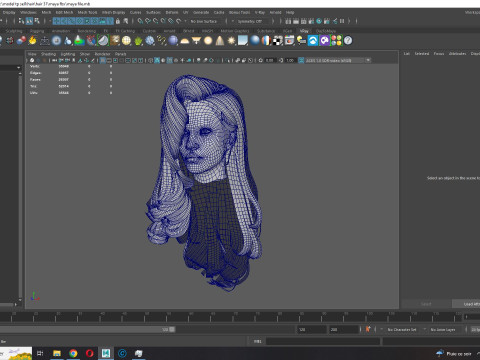The image size is (480, 360).
Task: Click the range slider handle at 120
Action: [x=172, y=329]
